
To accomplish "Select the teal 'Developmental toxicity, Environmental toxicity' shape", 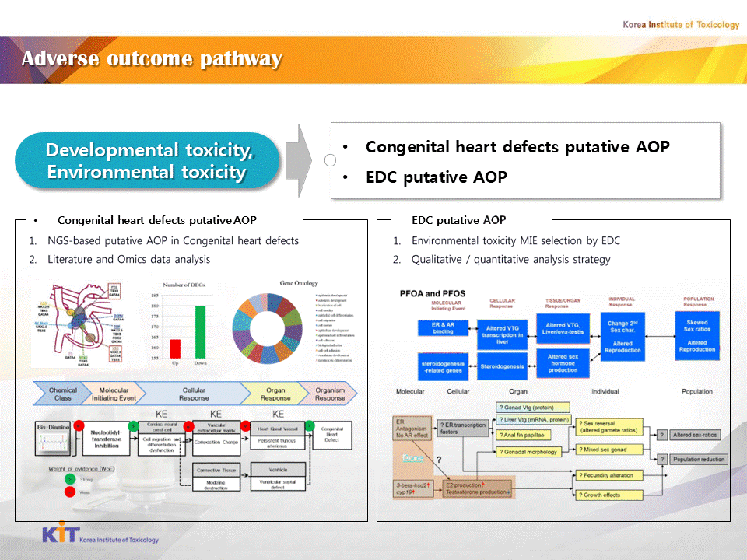I will (x=147, y=160).
